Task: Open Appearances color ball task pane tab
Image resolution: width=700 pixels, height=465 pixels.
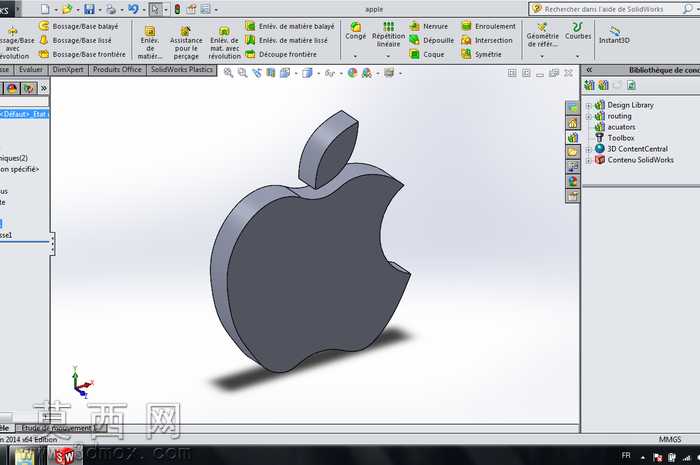Action: click(573, 181)
